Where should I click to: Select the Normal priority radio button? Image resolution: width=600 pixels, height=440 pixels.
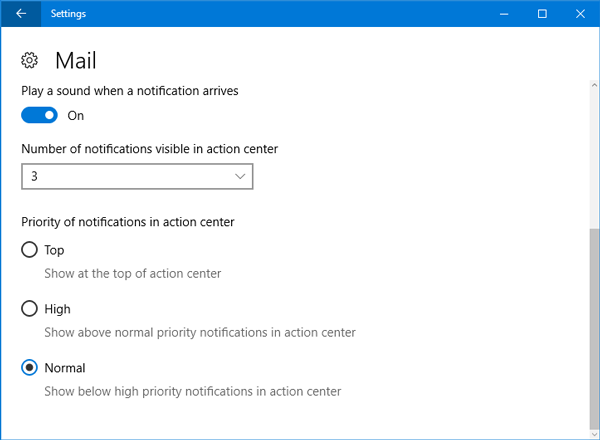tap(29, 368)
